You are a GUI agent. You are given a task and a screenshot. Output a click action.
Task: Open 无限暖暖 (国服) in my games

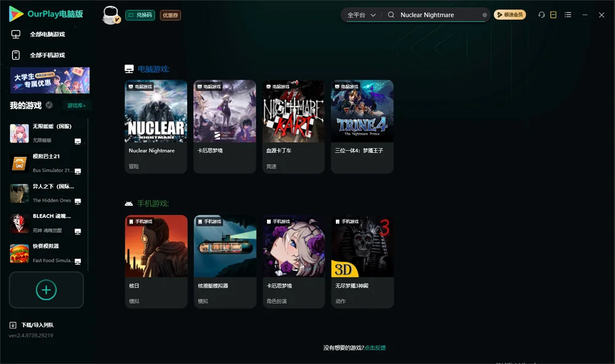(46, 133)
